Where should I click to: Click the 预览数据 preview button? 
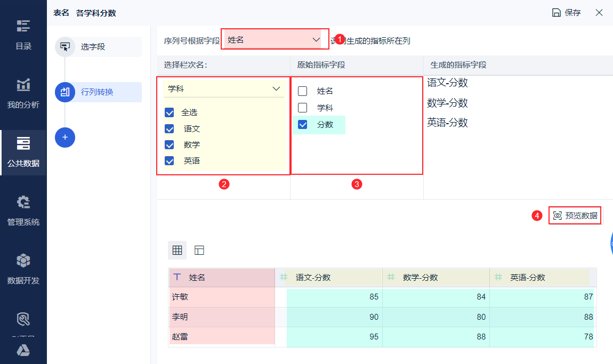point(575,216)
